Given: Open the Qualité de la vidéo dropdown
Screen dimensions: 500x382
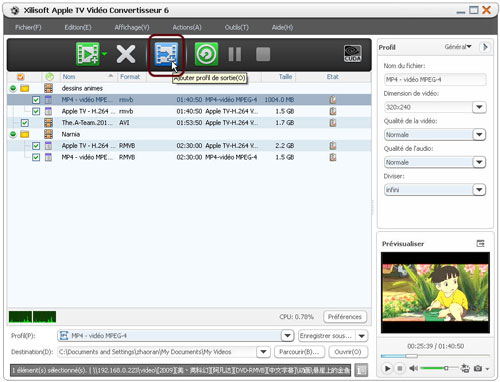Looking at the screenshot, I should (x=479, y=135).
